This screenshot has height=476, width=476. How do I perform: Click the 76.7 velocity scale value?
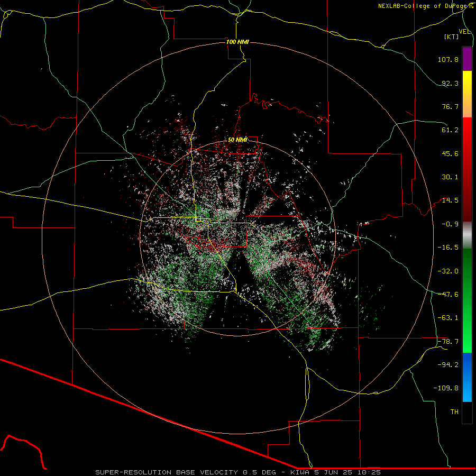click(450, 106)
